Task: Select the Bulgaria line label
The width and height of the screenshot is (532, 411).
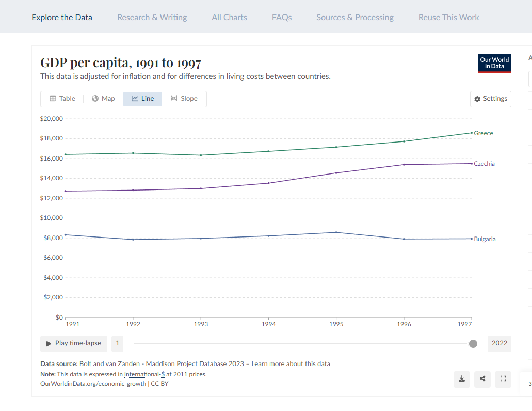Action: (485, 239)
